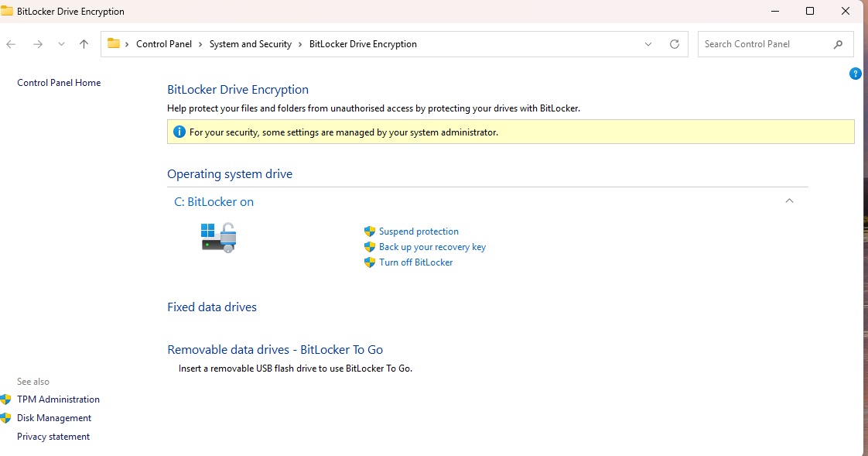Open the Recent locations dropdown arrow
This screenshot has height=456, width=868.
61,44
